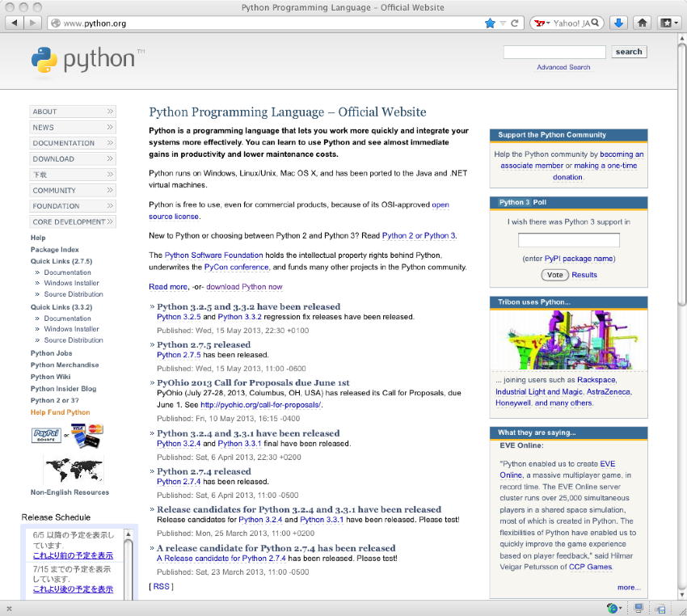Open the CORE DEVELOPMENT menu section
Screen dimensions: 687x616
73,222
